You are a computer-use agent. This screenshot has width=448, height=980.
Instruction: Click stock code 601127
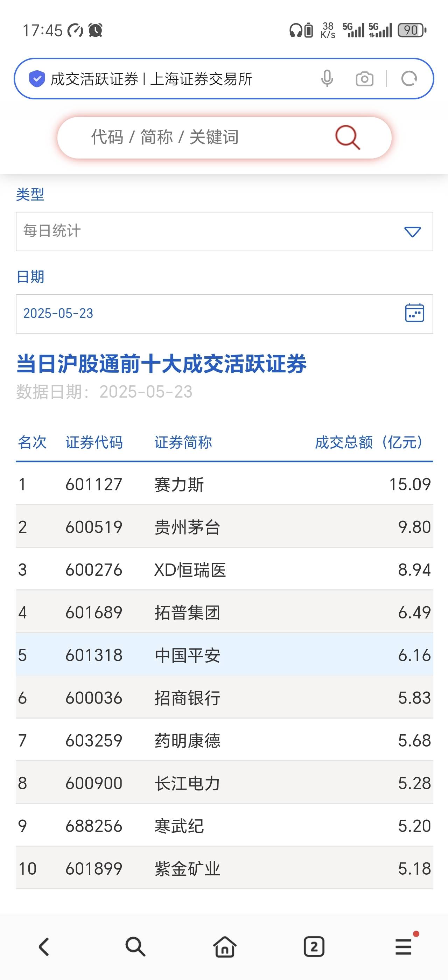pos(94,485)
